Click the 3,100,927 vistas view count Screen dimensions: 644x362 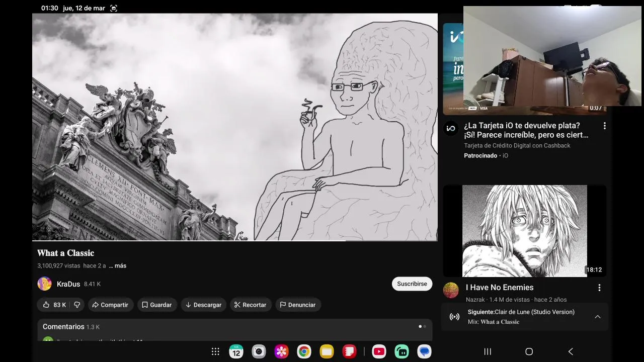tap(58, 265)
